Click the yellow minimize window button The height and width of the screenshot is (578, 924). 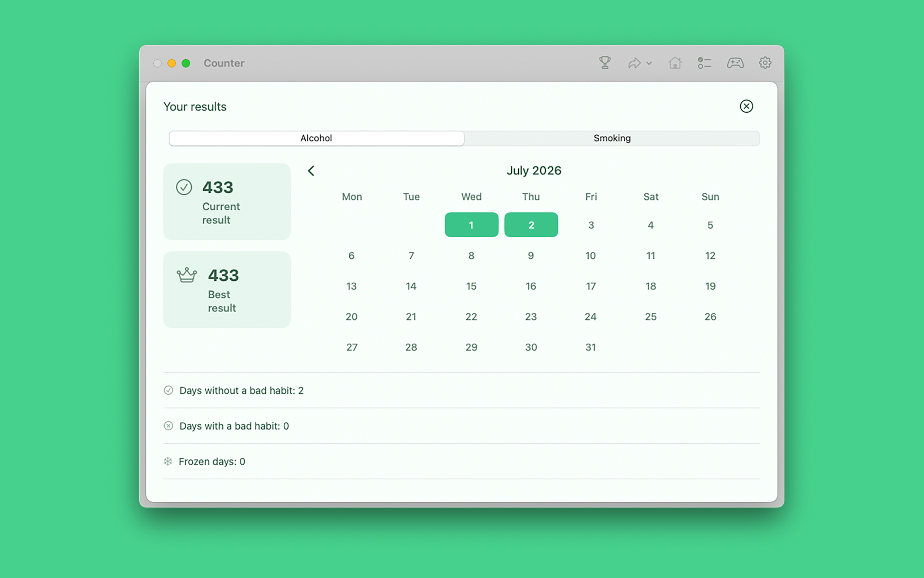tap(172, 63)
